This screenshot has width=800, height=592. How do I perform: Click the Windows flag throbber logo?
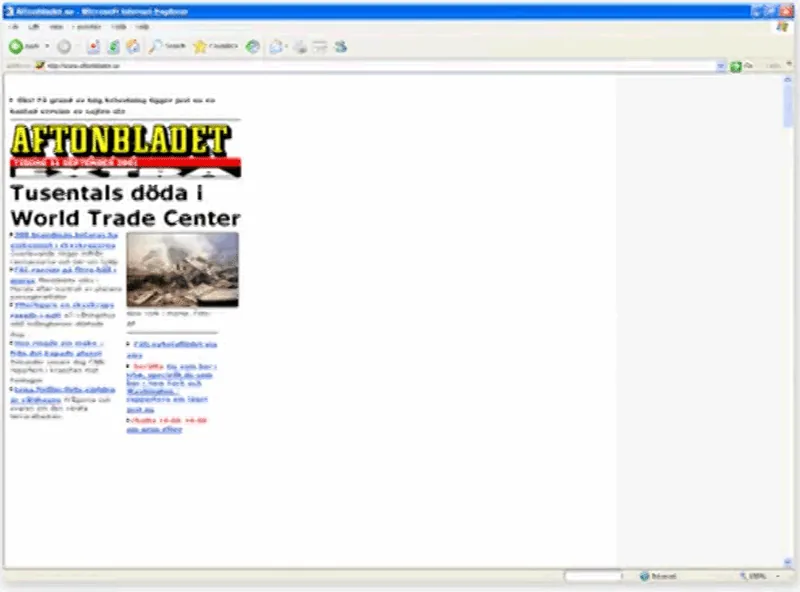coord(782,27)
